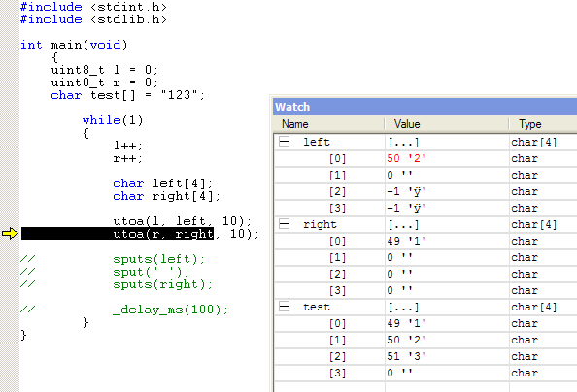The width and height of the screenshot is (577, 392).
Task: Collapse the left array in Watch
Action: pyautogui.click(x=284, y=142)
